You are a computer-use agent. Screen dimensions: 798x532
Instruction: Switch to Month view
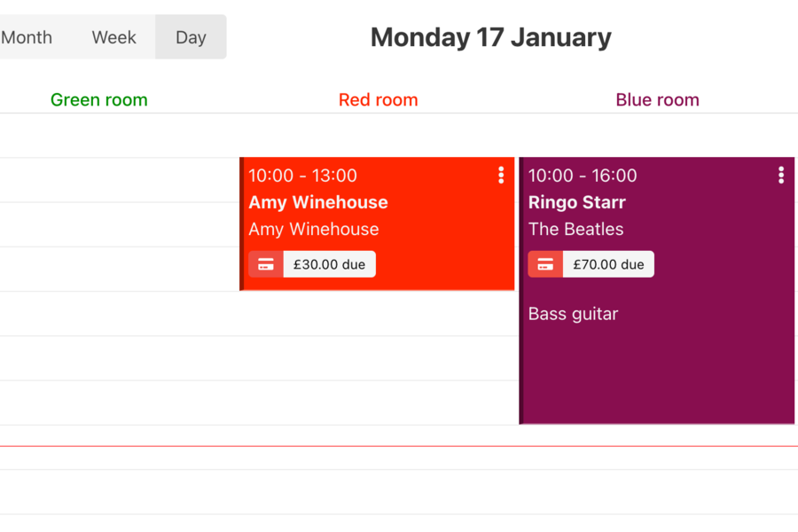click(x=27, y=37)
